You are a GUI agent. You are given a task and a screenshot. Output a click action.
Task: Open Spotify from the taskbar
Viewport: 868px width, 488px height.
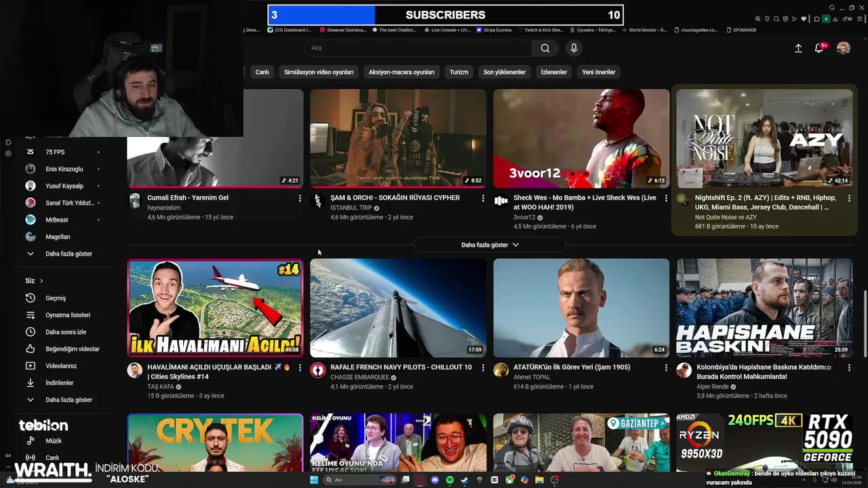(450, 480)
